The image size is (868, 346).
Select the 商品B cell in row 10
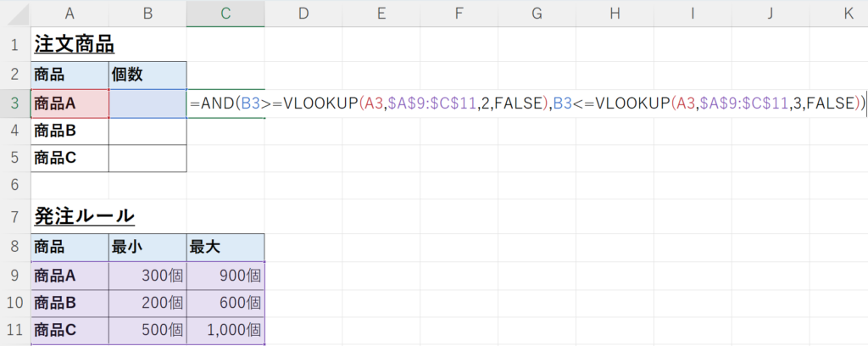pos(70,303)
